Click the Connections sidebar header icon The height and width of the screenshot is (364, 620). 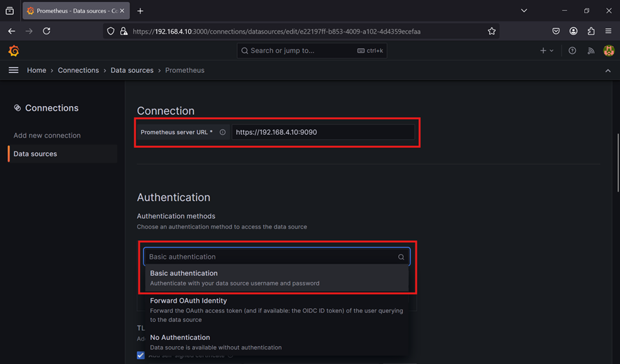[x=17, y=108]
